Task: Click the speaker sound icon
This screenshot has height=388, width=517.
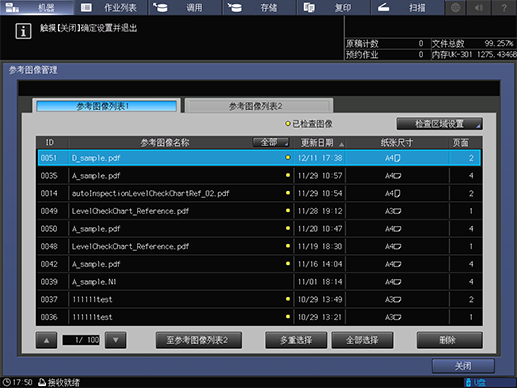Action: (x=479, y=7)
